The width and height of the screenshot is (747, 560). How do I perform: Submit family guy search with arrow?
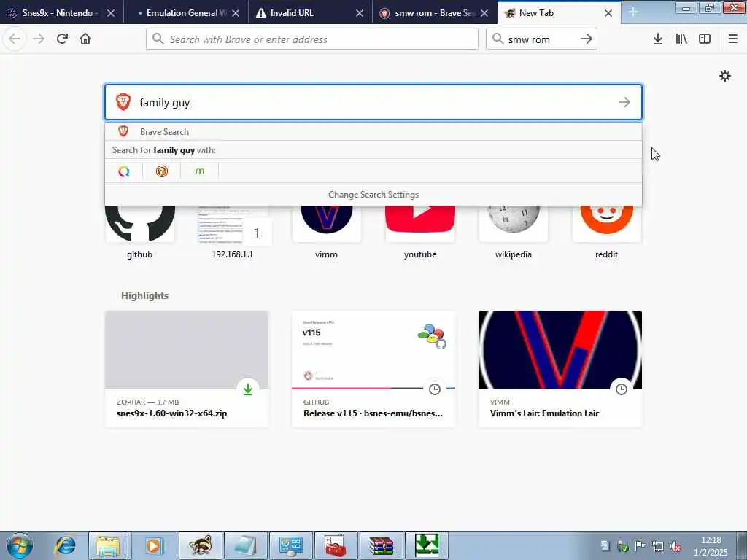pyautogui.click(x=624, y=102)
